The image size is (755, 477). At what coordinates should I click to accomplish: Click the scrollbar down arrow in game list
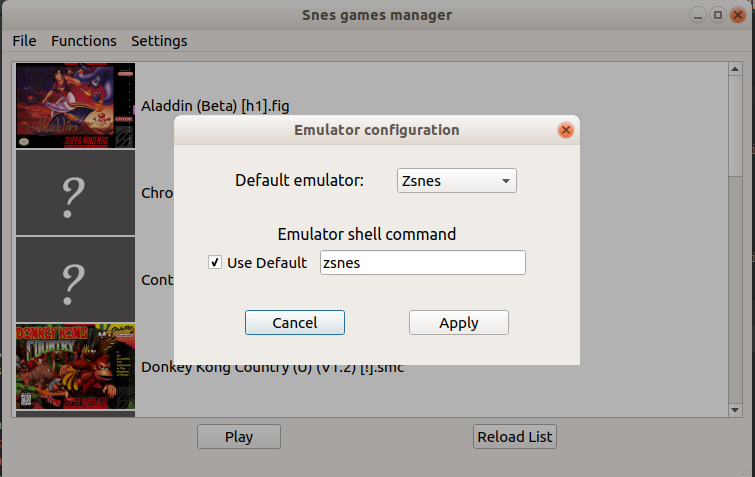point(735,410)
